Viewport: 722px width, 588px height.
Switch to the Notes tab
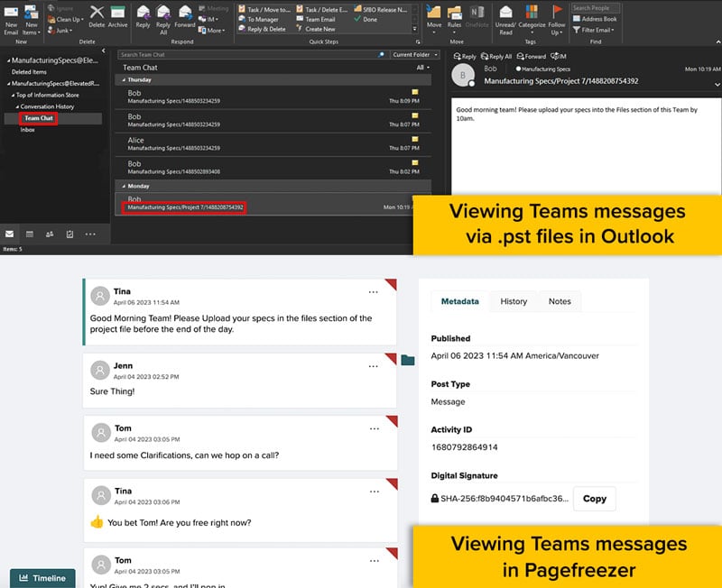click(560, 301)
